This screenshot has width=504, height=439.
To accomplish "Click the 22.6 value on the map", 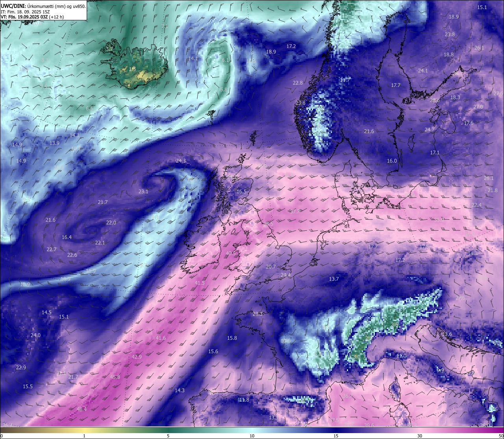I will point(72,255).
